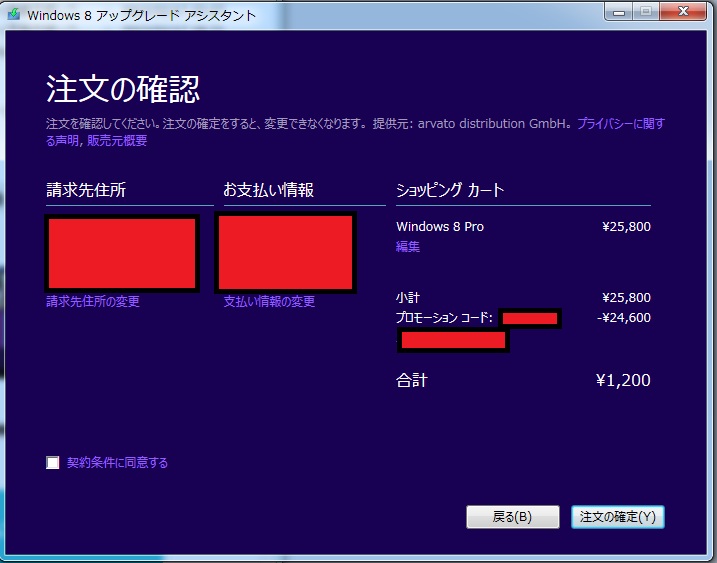The width and height of the screenshot is (717, 563).
Task: Click the Windows 8 upgrade assistant title icon
Action: tap(14, 14)
